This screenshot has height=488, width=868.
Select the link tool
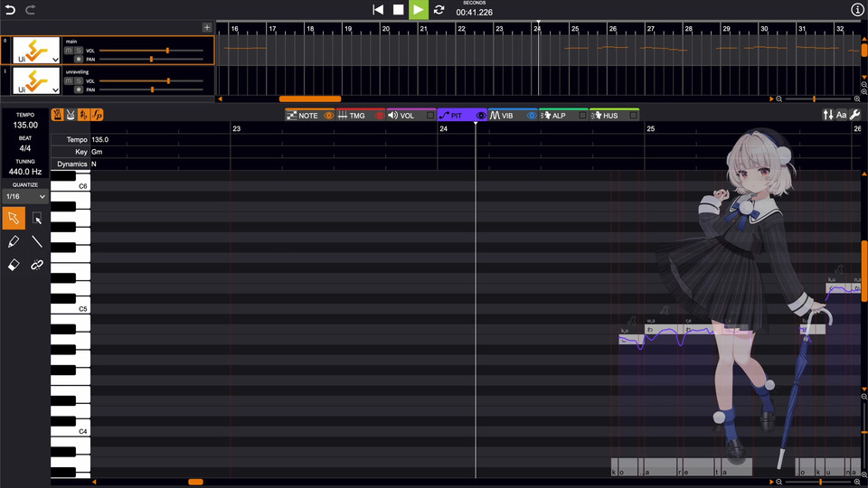37,265
